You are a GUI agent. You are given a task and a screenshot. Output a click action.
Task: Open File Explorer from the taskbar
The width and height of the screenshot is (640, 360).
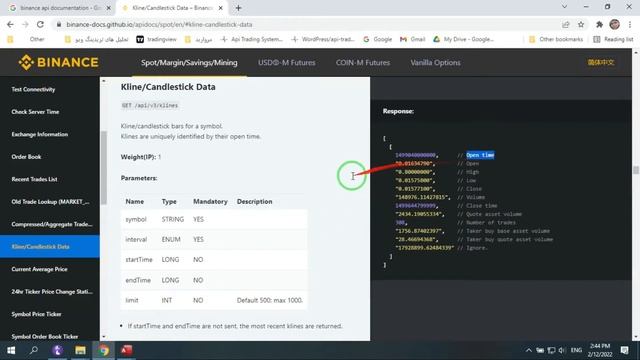click(x=80, y=350)
